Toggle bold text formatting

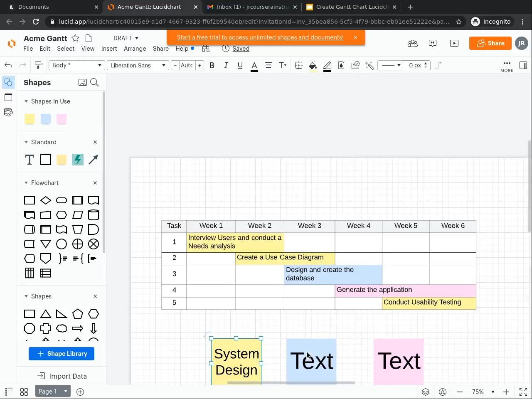[212, 65]
